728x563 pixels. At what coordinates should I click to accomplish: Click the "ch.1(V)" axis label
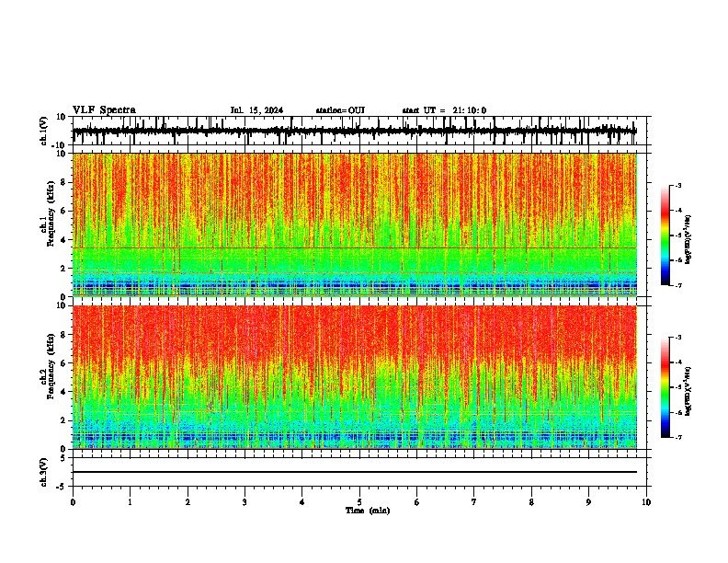click(44, 132)
